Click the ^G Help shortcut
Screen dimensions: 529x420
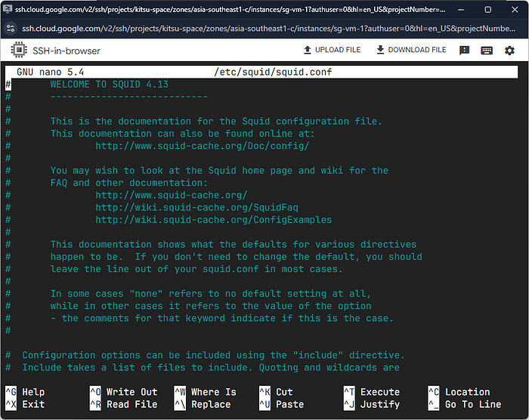pyautogui.click(x=25, y=392)
